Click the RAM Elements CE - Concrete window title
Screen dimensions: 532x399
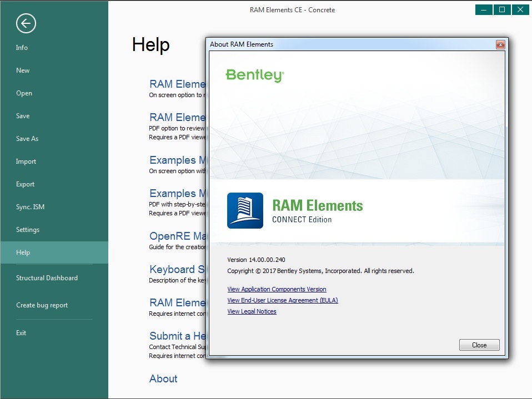292,10
